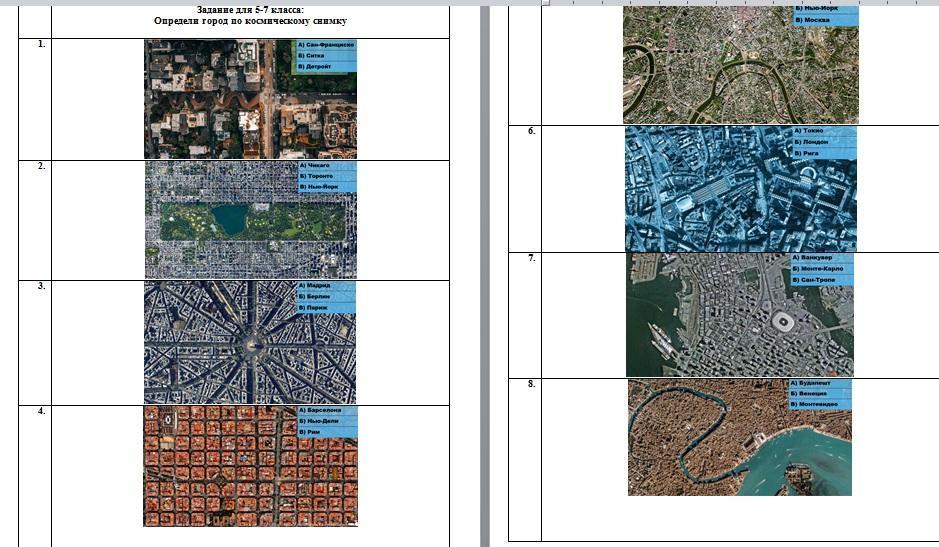Click option "В) Рига"
Screen dimensions: 939x547
(x=806, y=153)
